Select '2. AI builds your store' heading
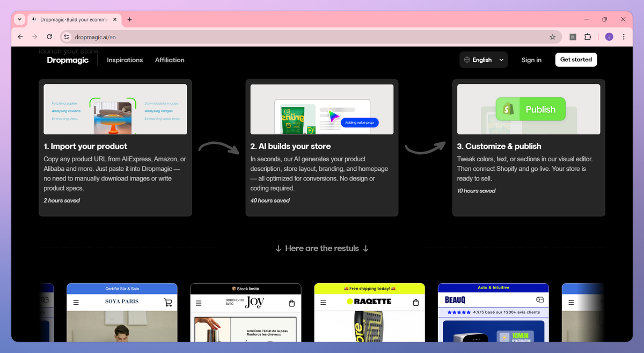This screenshot has width=644, height=353. tap(290, 146)
